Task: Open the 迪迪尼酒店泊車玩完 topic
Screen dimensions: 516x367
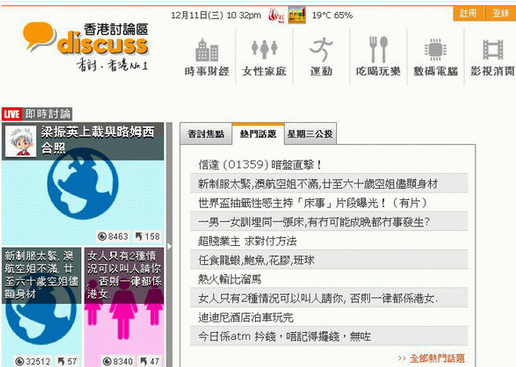Action: [246, 317]
